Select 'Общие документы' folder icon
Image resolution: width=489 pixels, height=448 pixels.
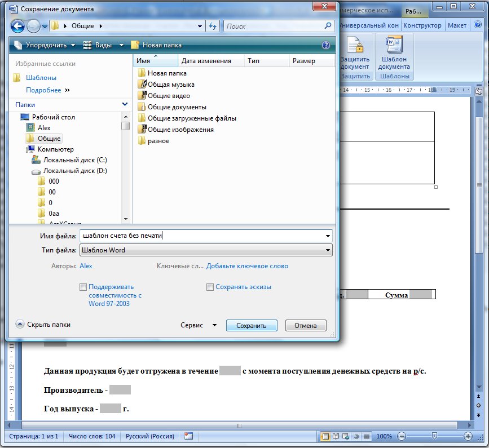click(x=142, y=107)
